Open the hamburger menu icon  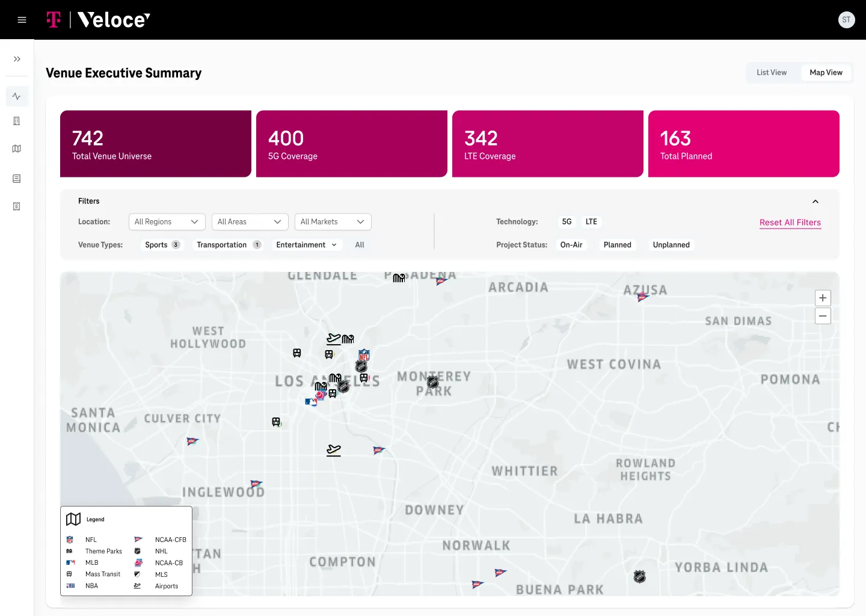click(x=22, y=20)
